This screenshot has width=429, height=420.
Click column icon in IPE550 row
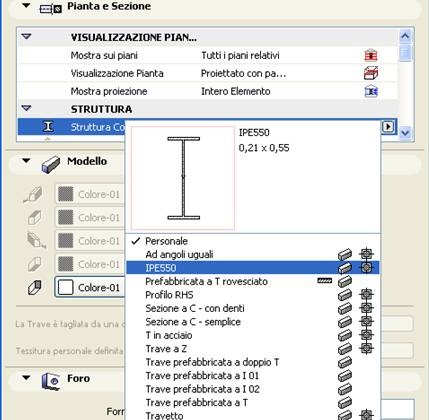[x=366, y=268]
